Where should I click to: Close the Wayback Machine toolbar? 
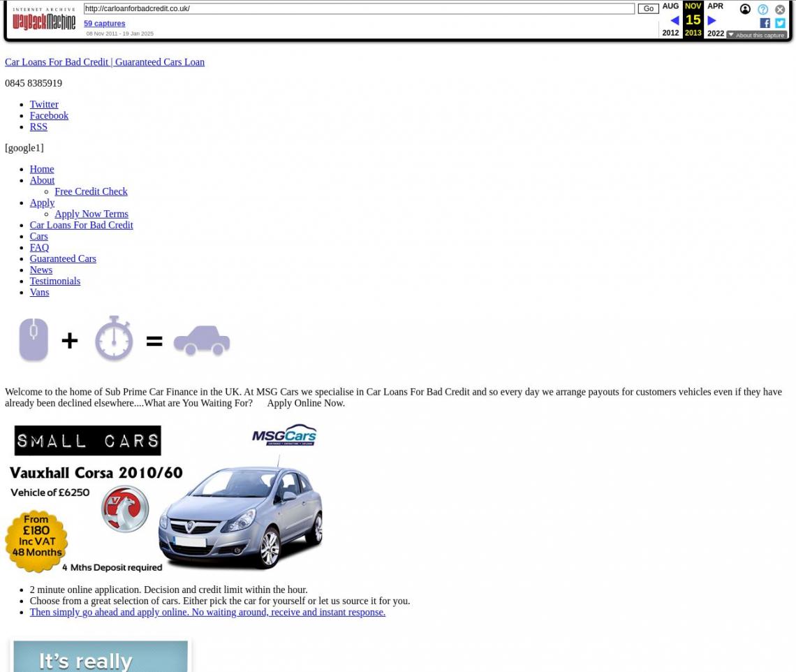click(x=780, y=9)
